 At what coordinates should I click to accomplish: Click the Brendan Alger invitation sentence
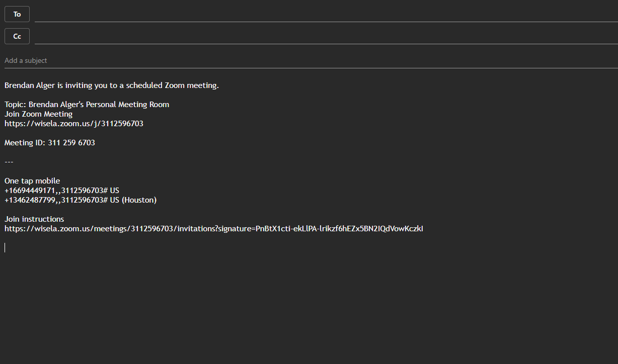(111, 85)
